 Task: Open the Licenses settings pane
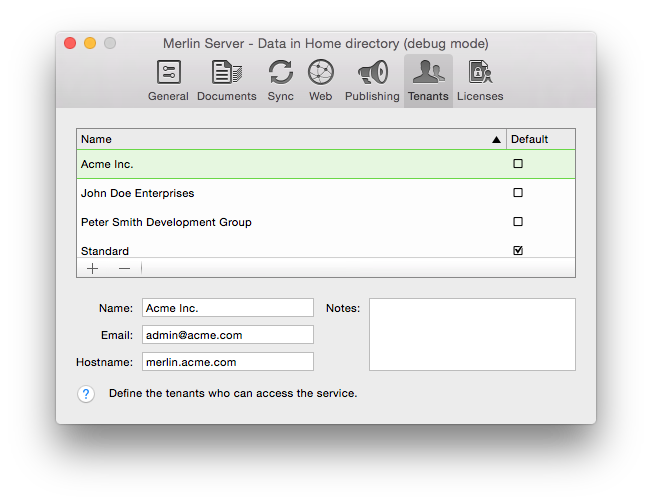tap(480, 80)
